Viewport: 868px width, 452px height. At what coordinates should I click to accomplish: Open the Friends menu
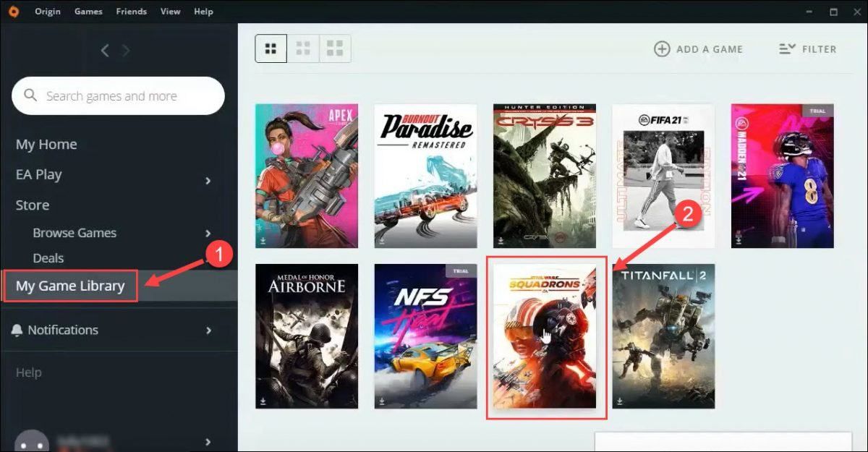(131, 12)
